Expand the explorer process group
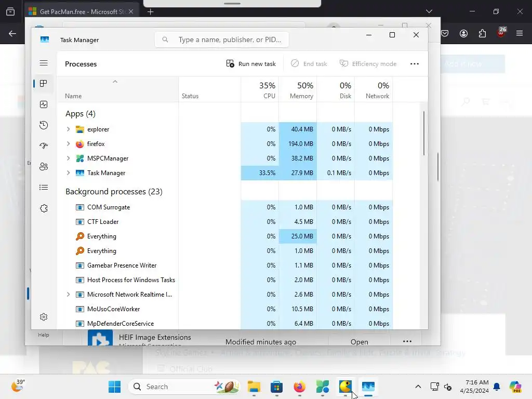Image resolution: width=532 pixels, height=399 pixels. [68, 129]
